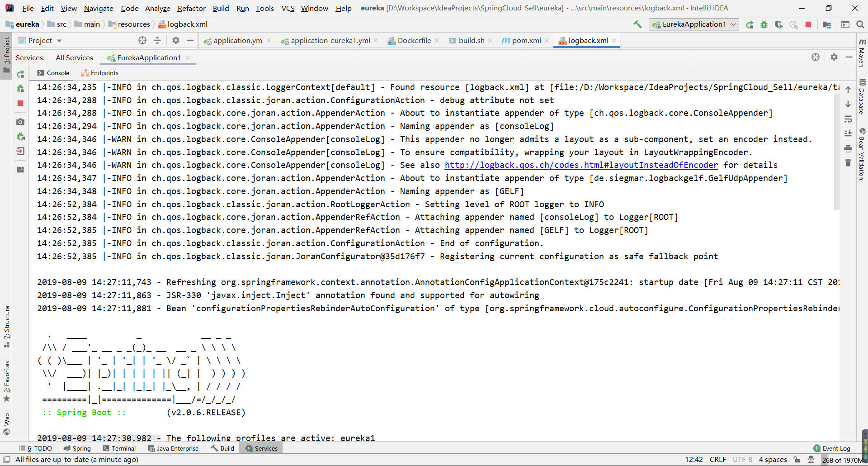Toggle Maven side panel
Screen dimensions: 868x466
pyautogui.click(x=862, y=52)
